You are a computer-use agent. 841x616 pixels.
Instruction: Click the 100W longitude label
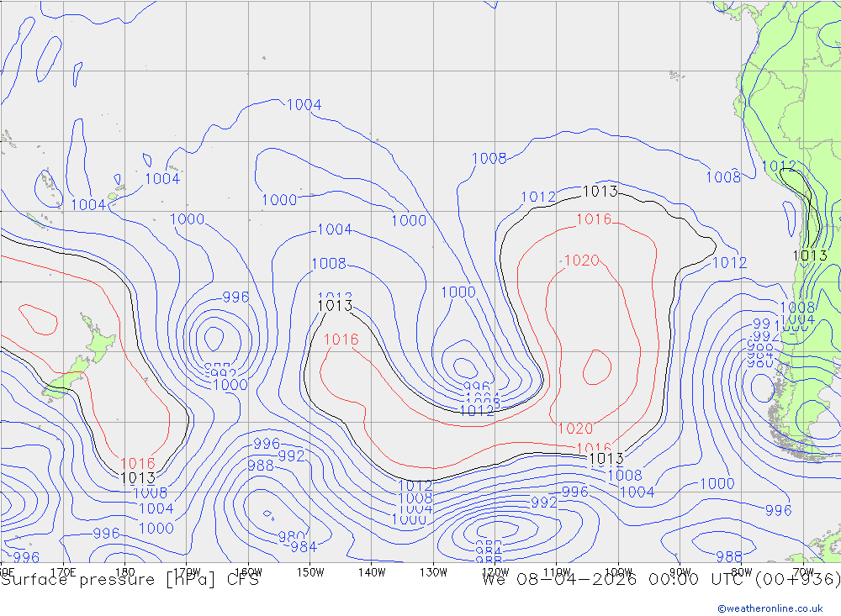[618, 572]
